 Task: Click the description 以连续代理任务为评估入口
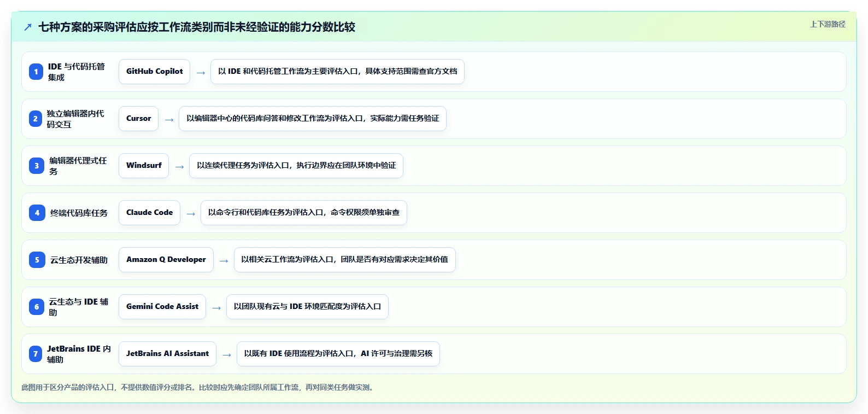(x=296, y=166)
